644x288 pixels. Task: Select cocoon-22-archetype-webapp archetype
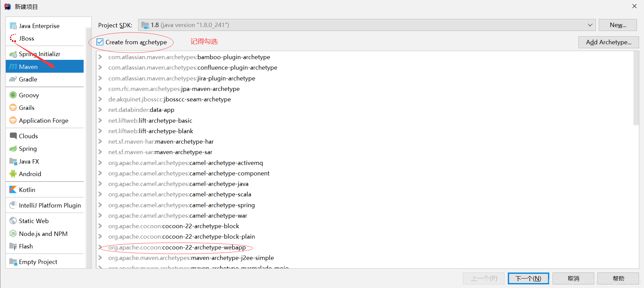point(177,247)
